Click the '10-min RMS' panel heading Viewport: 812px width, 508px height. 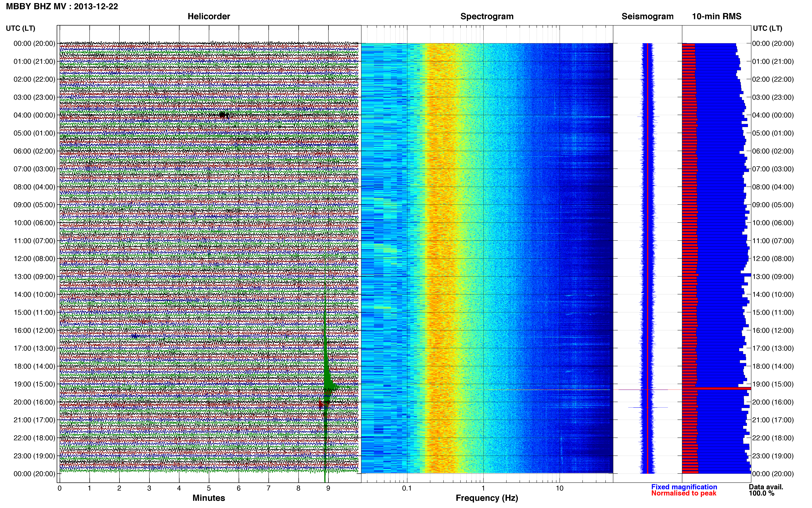(x=717, y=16)
